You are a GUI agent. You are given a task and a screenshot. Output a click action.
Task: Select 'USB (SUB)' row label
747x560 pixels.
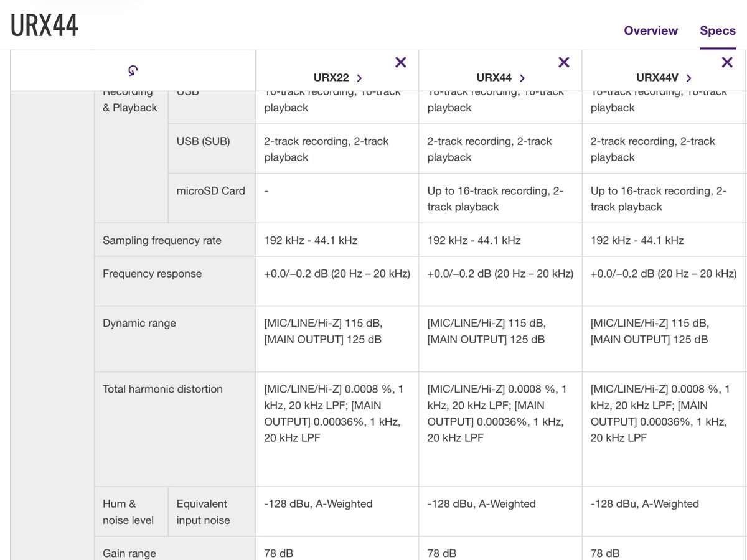point(203,142)
